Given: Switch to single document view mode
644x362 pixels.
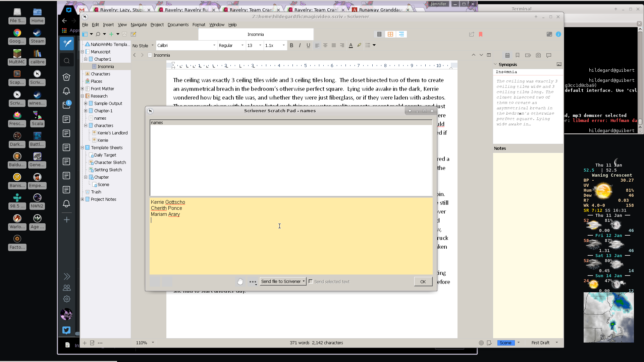Looking at the screenshot, I should tap(379, 34).
